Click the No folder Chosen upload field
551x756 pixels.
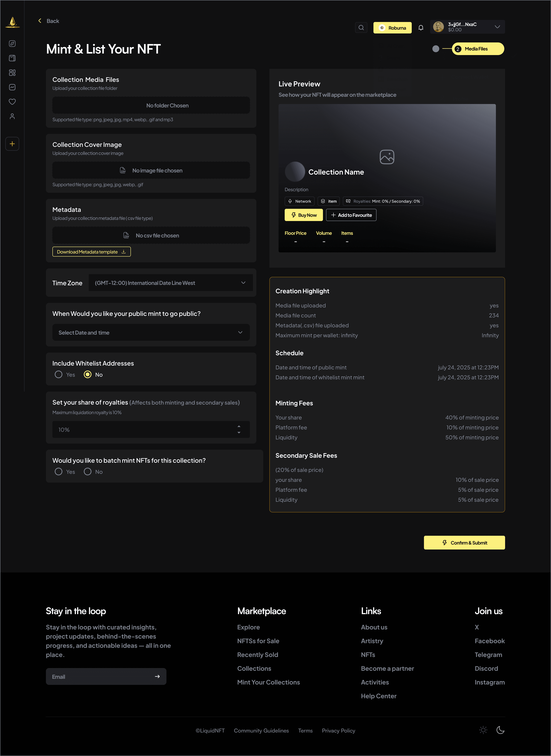pyautogui.click(x=151, y=105)
